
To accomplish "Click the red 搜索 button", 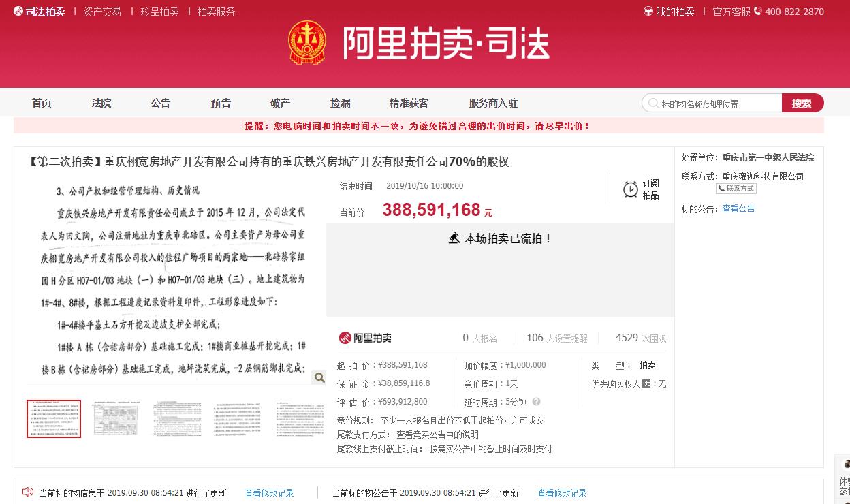I will (x=802, y=104).
